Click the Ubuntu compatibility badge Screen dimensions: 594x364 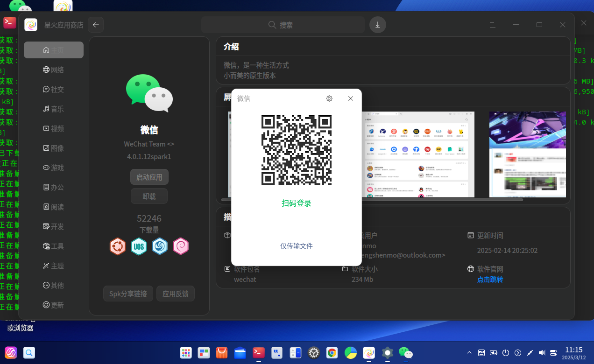[118, 246]
